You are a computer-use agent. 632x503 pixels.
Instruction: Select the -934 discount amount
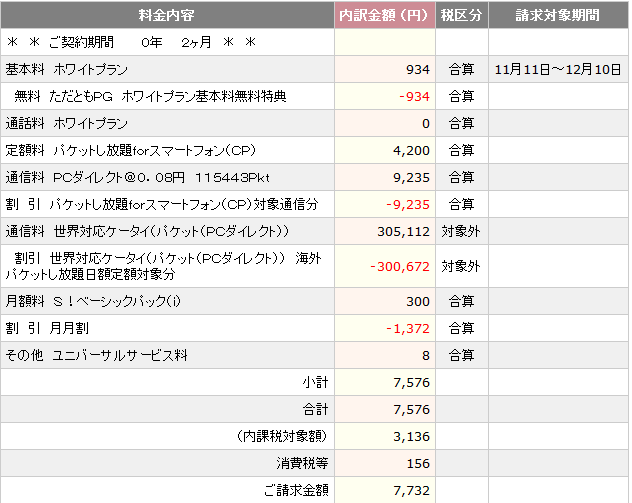(414, 97)
